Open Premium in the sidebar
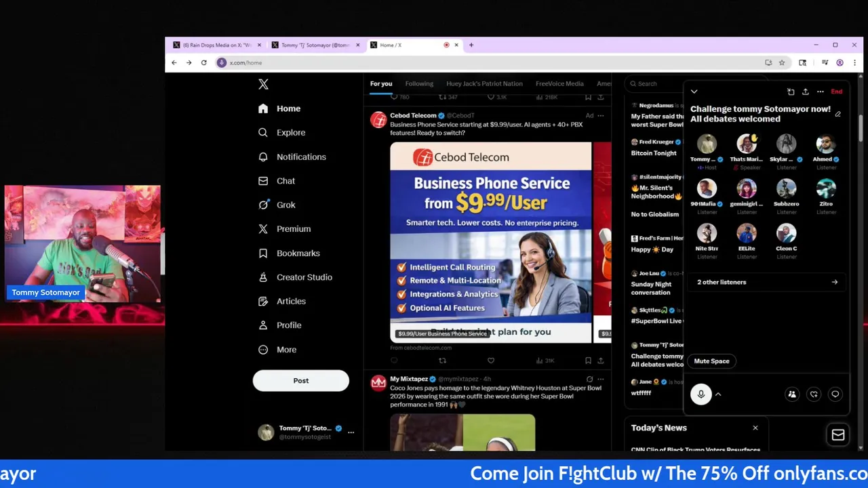This screenshot has height=488, width=868. pyautogui.click(x=284, y=229)
